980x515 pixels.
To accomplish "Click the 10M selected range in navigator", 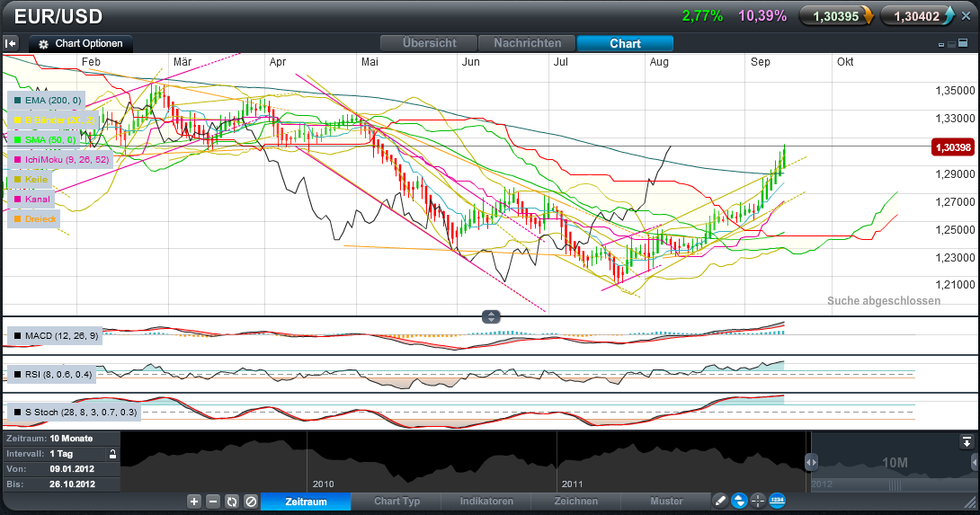I will coord(895,463).
